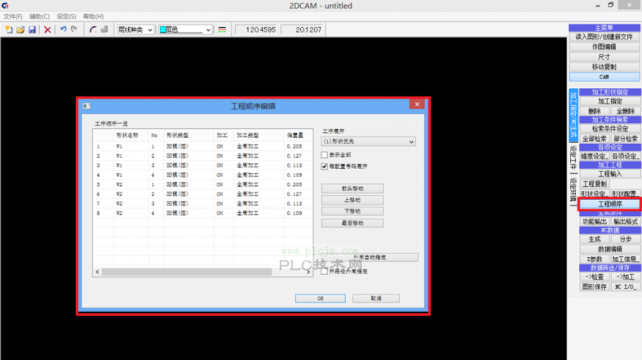642x360 pixels.
Task: Click the 移动复制 button
Action: pyautogui.click(x=604, y=67)
